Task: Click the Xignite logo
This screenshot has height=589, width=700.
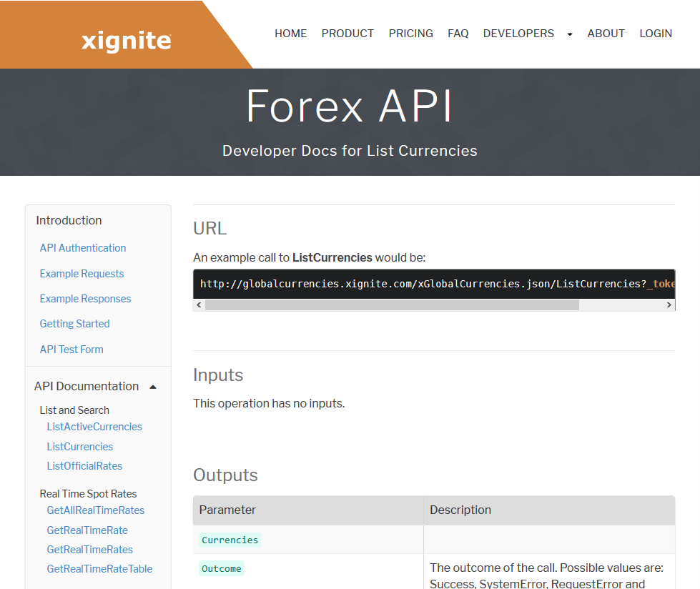Action: pyautogui.click(x=127, y=41)
